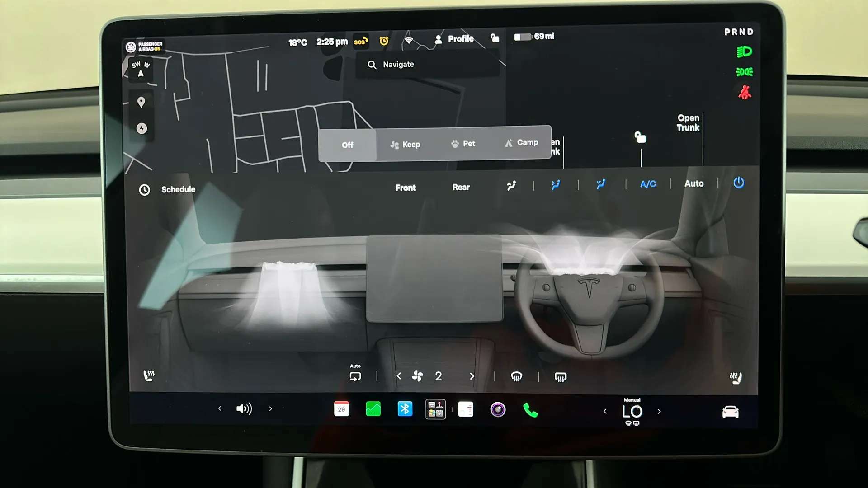
Task: Tap the alarm clock status icon
Action: tap(384, 41)
